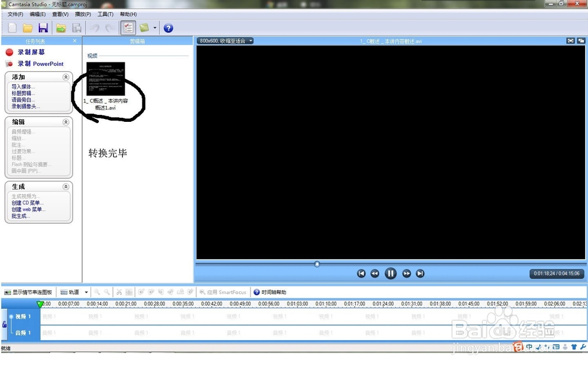Save the project with the floppy disk icon
This screenshot has width=588, height=368.
(x=43, y=28)
